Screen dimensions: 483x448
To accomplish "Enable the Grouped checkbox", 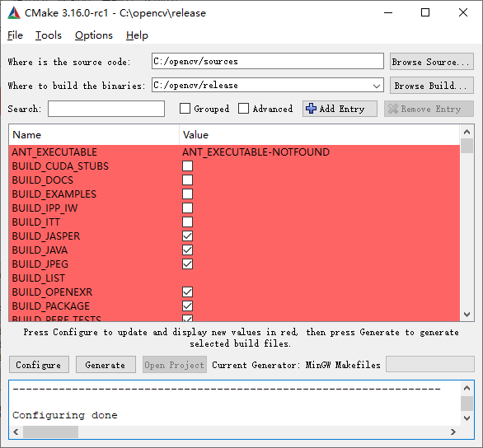I will click(185, 109).
